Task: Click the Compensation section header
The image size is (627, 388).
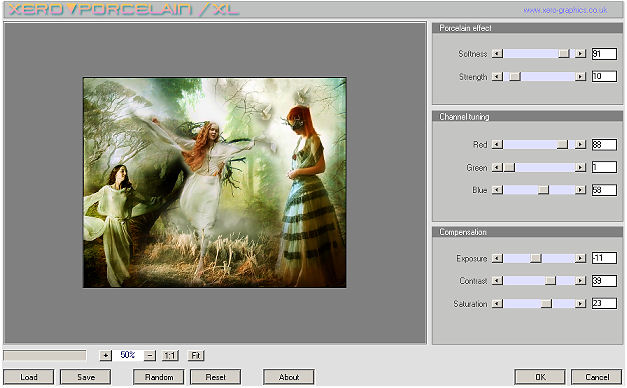Action: pos(527,232)
